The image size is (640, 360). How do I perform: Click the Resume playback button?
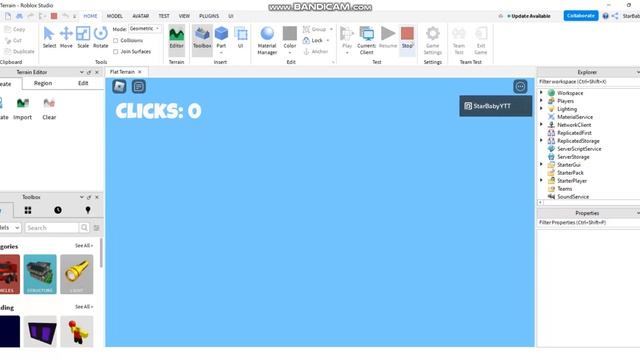(x=388, y=38)
